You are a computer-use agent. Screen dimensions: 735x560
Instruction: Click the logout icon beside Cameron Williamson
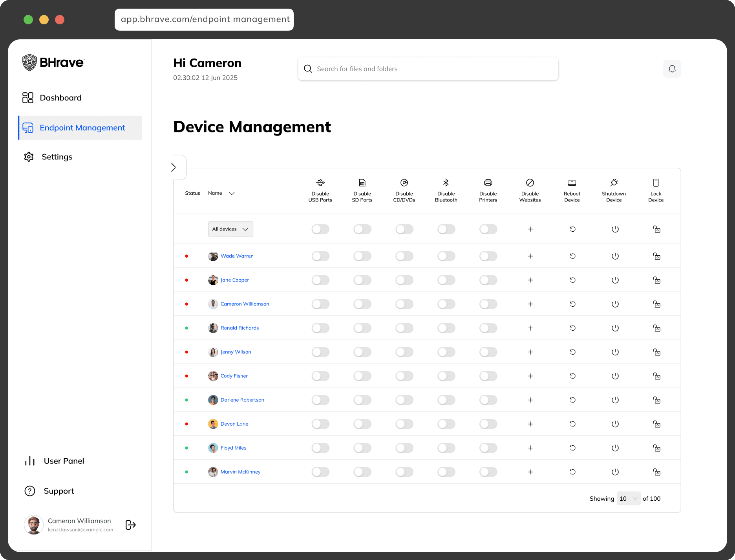130,525
